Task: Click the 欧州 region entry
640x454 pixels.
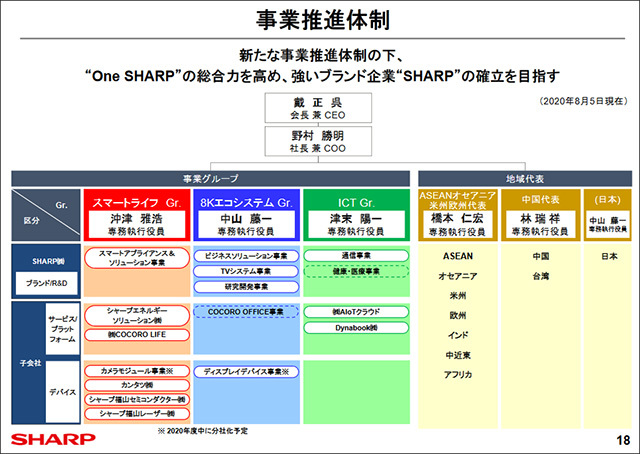Action: coord(458,316)
